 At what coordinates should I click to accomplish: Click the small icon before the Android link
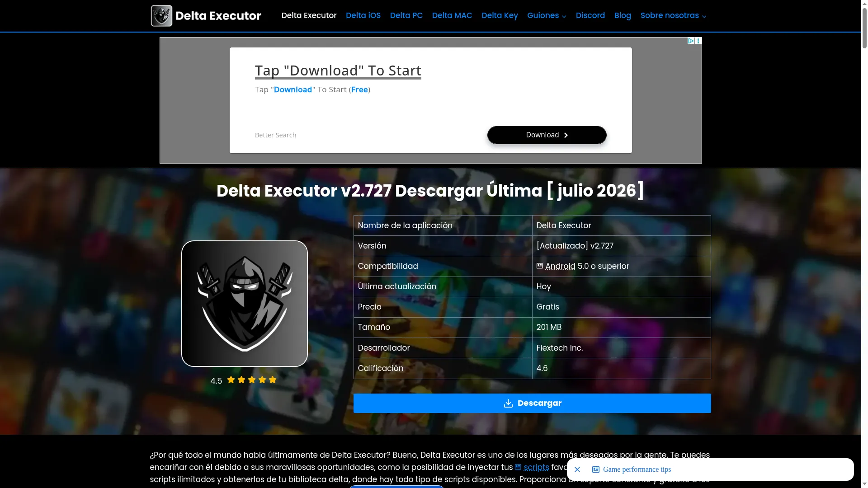[x=540, y=266]
